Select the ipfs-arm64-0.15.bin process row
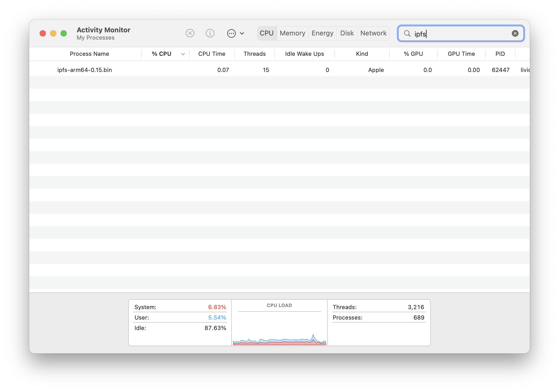This screenshot has width=559, height=392. click(x=84, y=70)
